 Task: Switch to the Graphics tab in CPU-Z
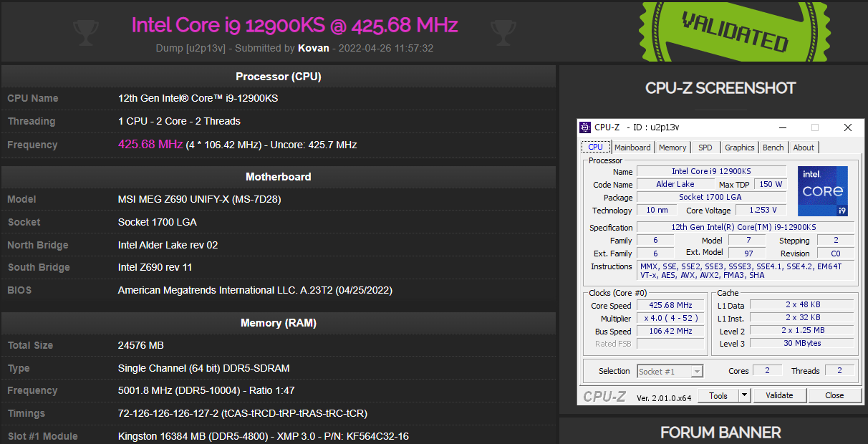point(739,148)
